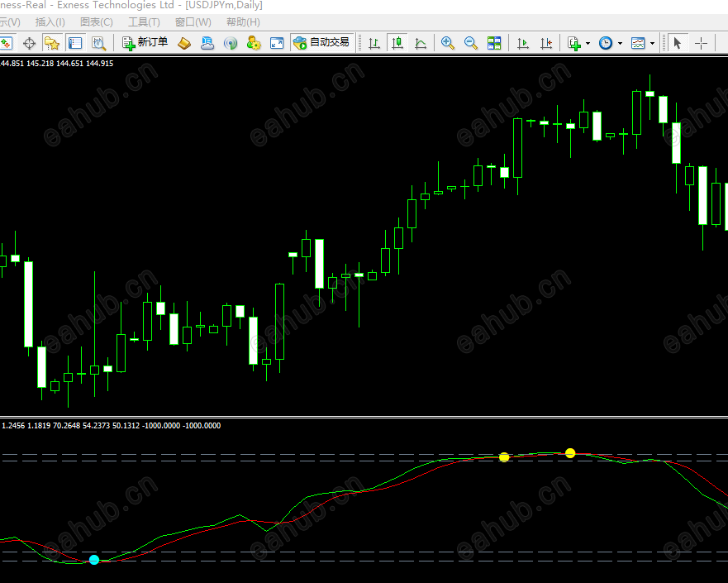728x583 pixels.
Task: Click the second yellow signal dot
Action: (x=570, y=453)
